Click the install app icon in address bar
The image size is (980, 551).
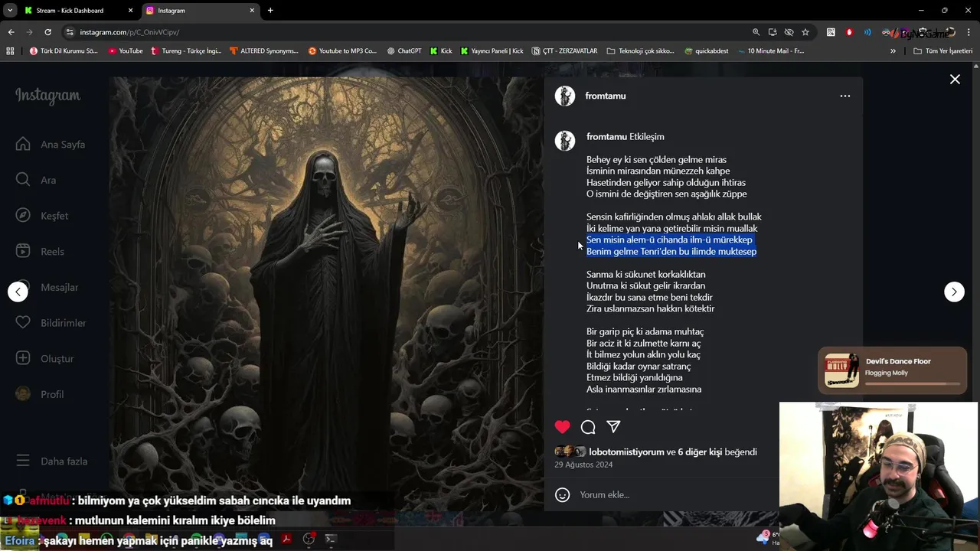(773, 32)
